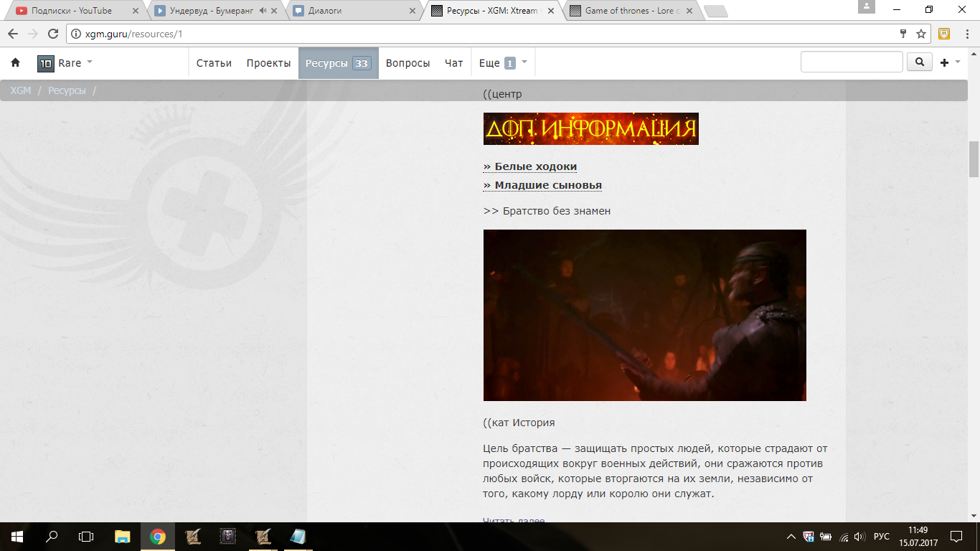This screenshot has height=551, width=980.
Task: Click the Chrome profile avatar button
Action: pos(867,6)
